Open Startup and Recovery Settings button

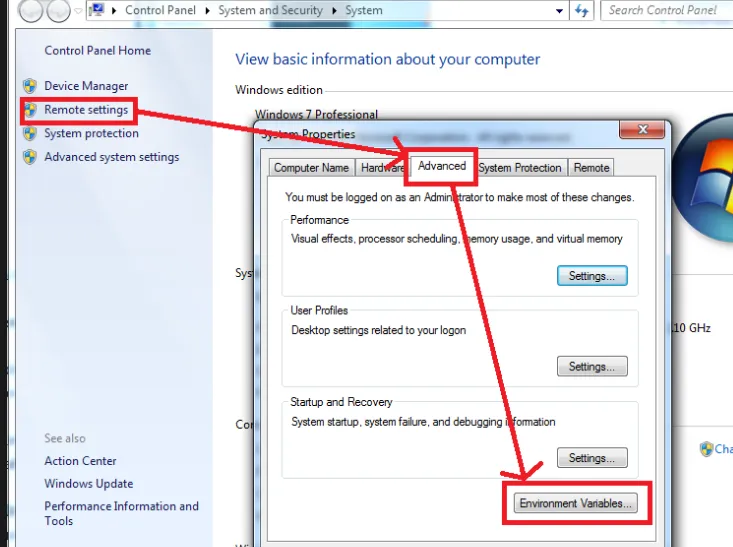click(x=592, y=458)
